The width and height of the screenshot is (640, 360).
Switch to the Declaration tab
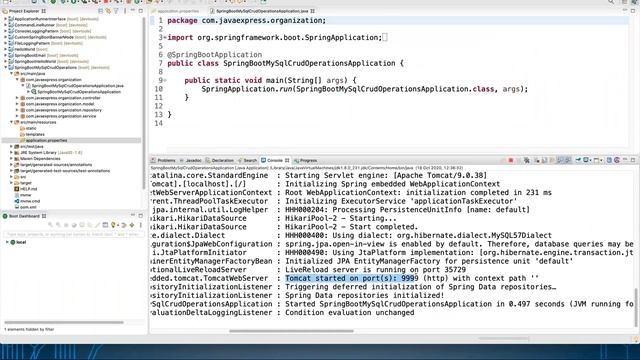click(x=220, y=160)
